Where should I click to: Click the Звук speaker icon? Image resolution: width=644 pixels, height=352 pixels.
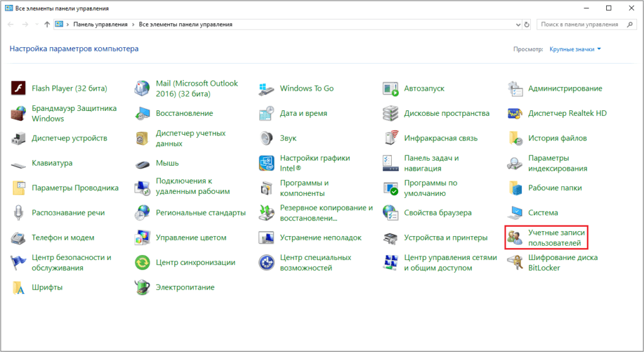pos(267,139)
